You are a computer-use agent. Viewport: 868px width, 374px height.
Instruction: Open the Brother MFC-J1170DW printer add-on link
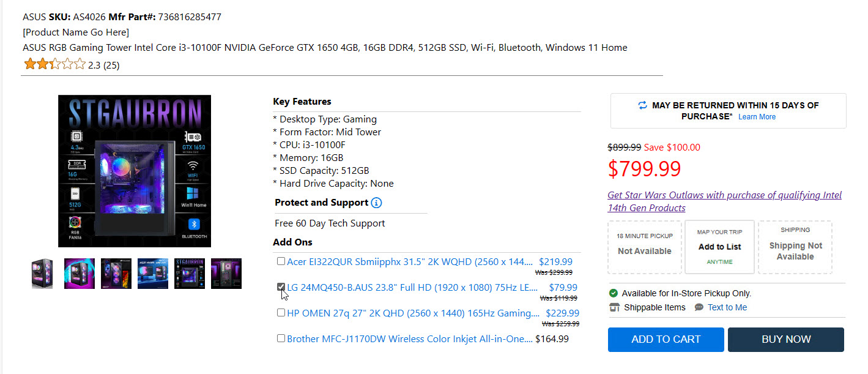[x=409, y=338]
